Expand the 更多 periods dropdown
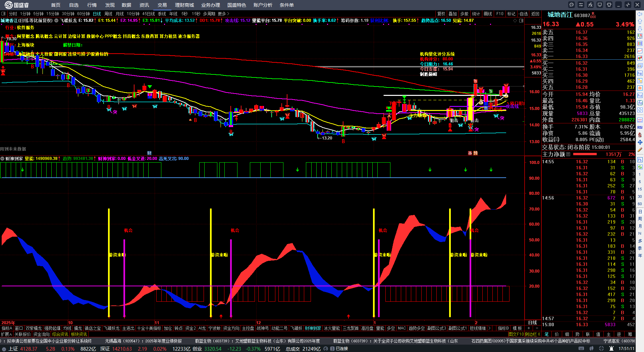Viewport: 644px width, 352px height. [x=223, y=14]
